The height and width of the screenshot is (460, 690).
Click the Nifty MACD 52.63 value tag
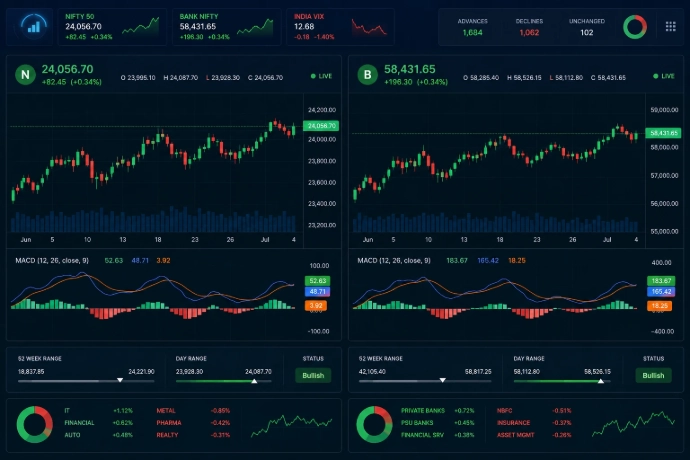click(x=317, y=281)
